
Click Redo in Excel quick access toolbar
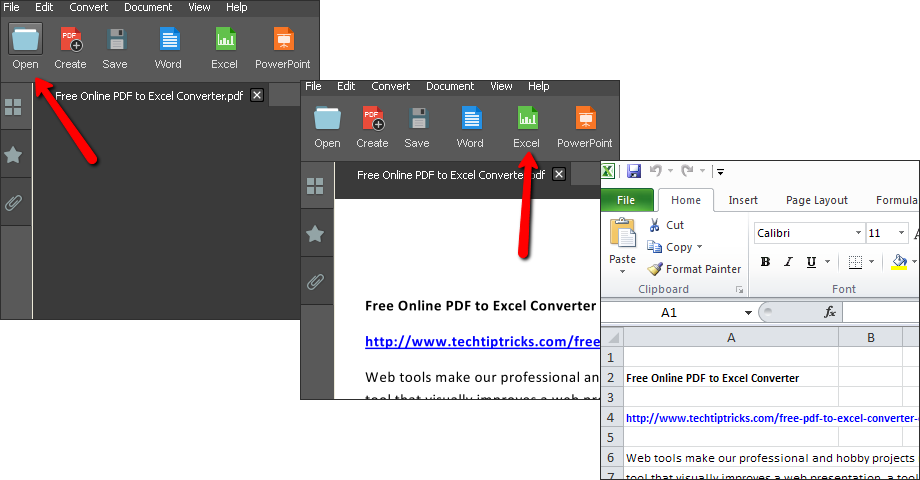[x=687, y=171]
